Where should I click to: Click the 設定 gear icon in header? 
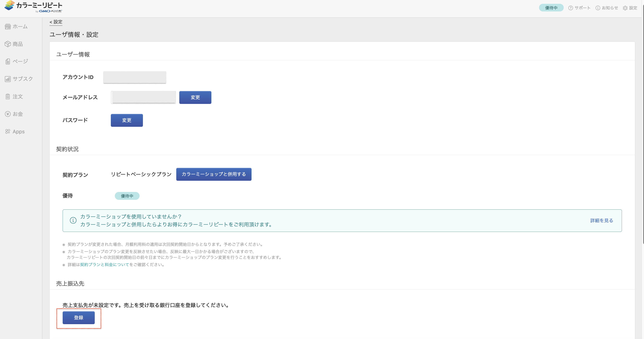(x=625, y=8)
